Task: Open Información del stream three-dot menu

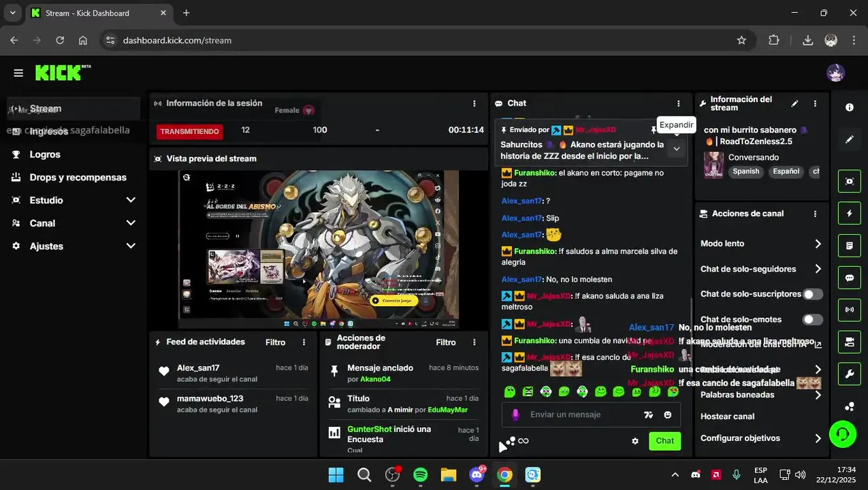Action: tap(815, 103)
